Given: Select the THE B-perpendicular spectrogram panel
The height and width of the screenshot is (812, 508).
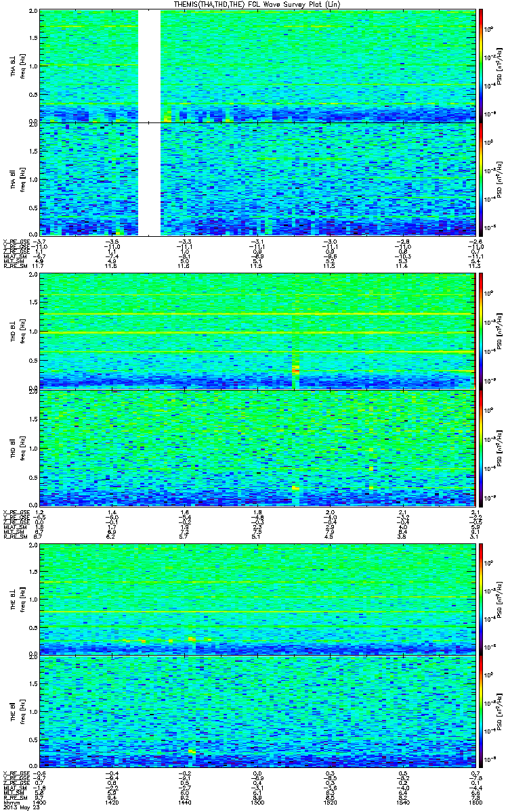Looking at the screenshot, I should (x=257, y=598).
